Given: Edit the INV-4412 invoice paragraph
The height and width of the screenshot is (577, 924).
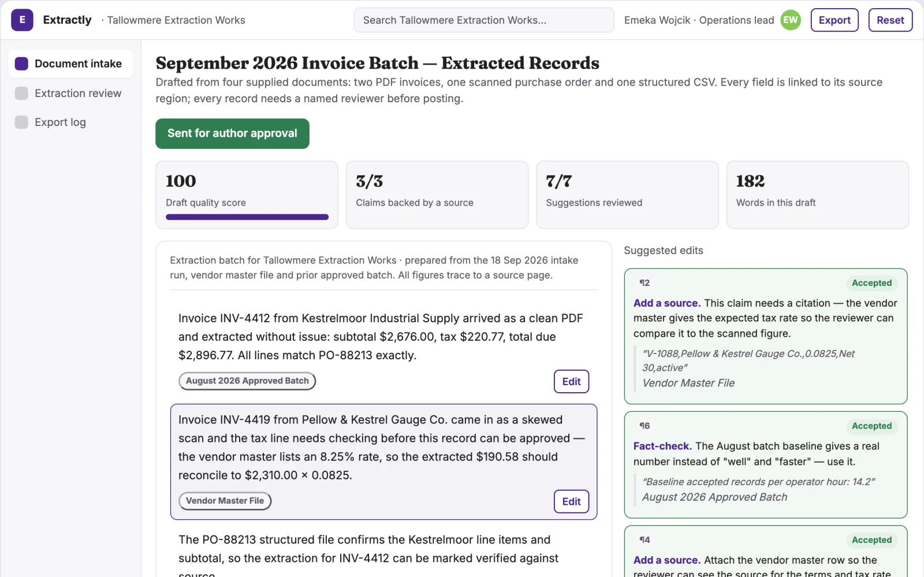Looking at the screenshot, I should (x=571, y=382).
